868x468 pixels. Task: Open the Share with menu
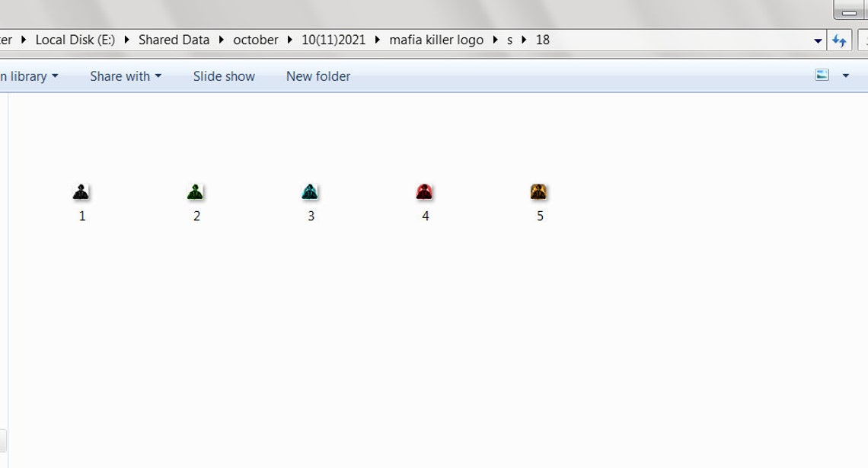[x=119, y=75]
